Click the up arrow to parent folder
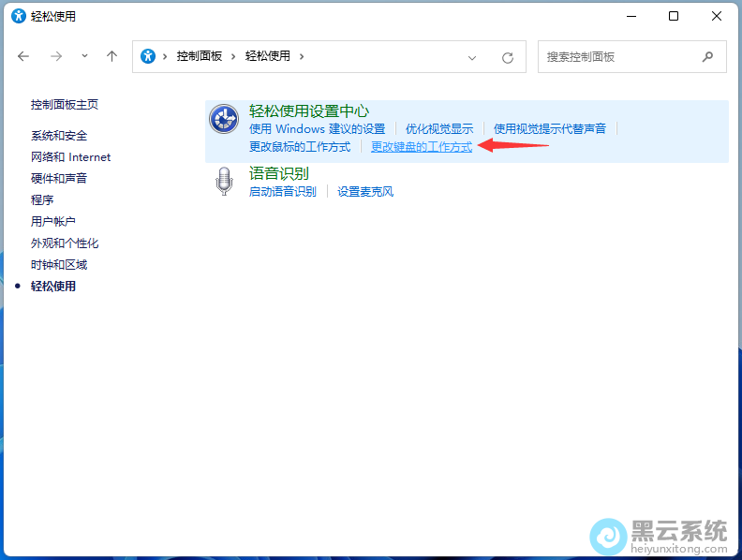This screenshot has height=560, width=742. tap(111, 56)
